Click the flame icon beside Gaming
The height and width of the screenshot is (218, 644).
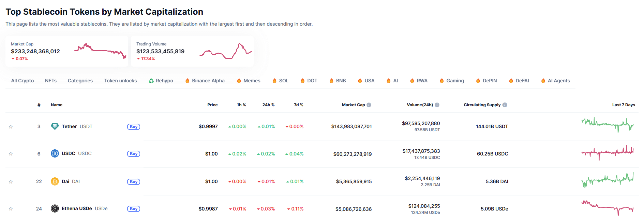442,81
